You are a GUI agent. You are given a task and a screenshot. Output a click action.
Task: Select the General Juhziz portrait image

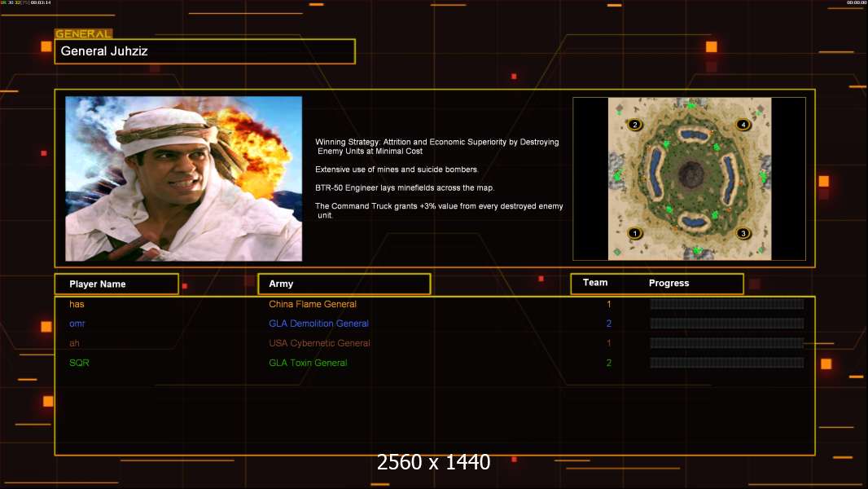[184, 178]
